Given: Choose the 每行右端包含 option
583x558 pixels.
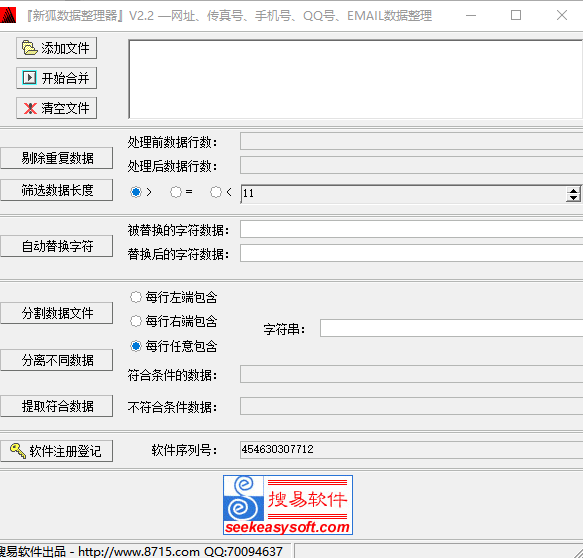Looking at the screenshot, I should click(x=136, y=321).
